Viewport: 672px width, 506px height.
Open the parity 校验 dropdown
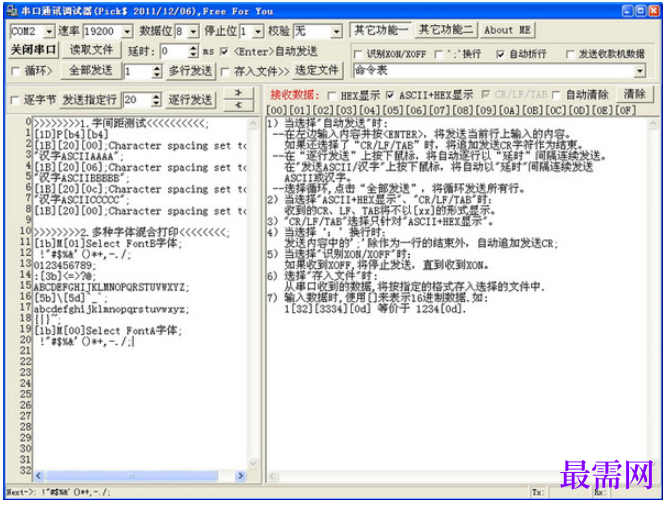pyautogui.click(x=336, y=31)
